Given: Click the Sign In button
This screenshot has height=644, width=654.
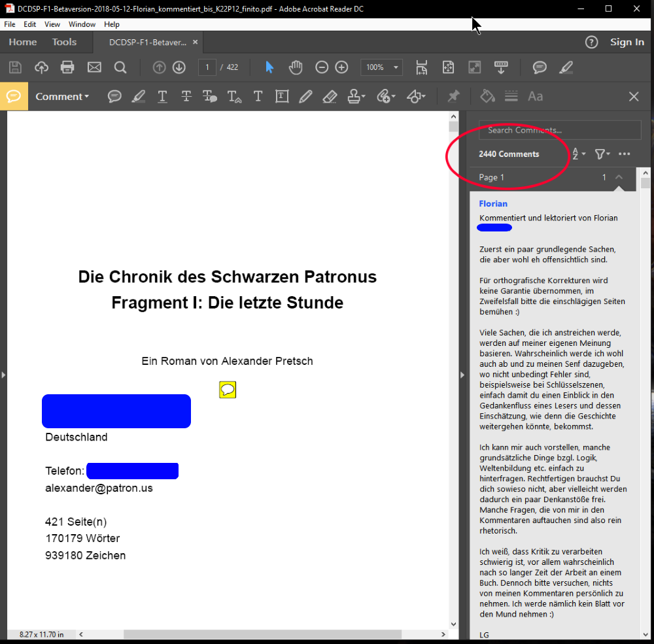Looking at the screenshot, I should pos(627,42).
